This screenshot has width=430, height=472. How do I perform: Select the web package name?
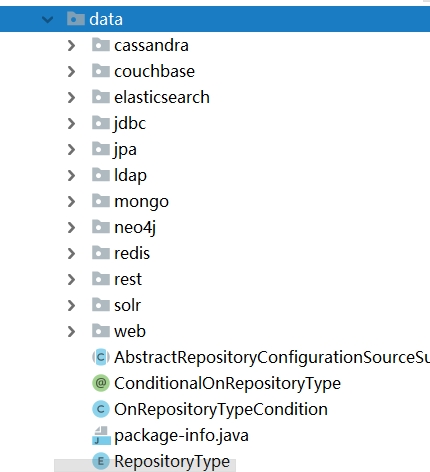pyautogui.click(x=130, y=332)
